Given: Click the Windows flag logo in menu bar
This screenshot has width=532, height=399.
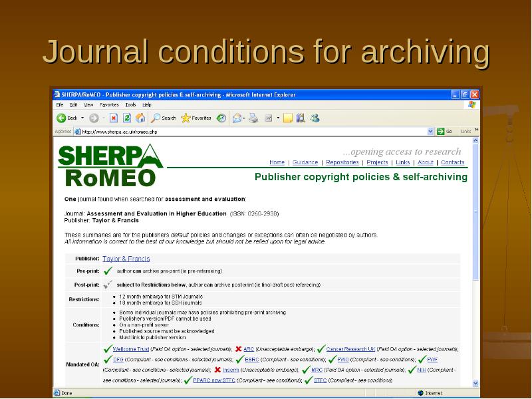Looking at the screenshot, I should pyautogui.click(x=472, y=104).
